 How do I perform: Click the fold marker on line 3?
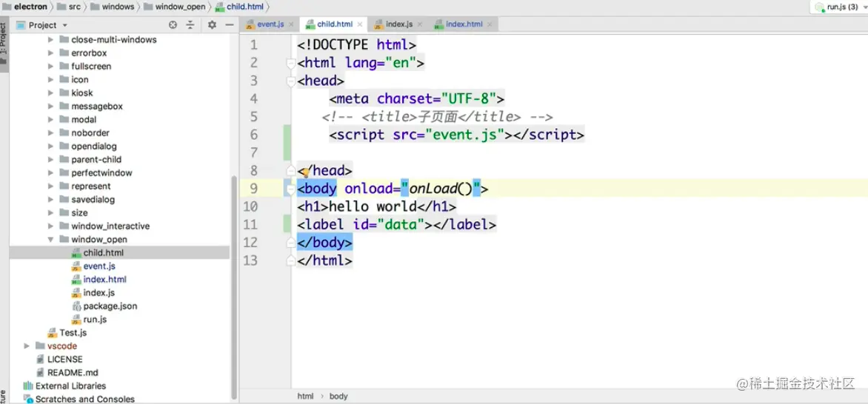[x=290, y=81]
